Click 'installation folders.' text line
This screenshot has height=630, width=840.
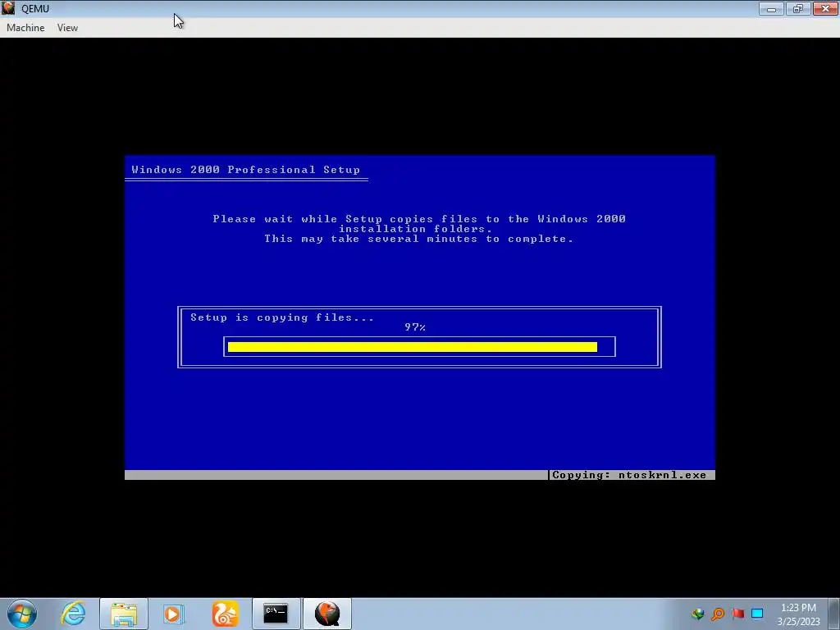click(x=415, y=229)
